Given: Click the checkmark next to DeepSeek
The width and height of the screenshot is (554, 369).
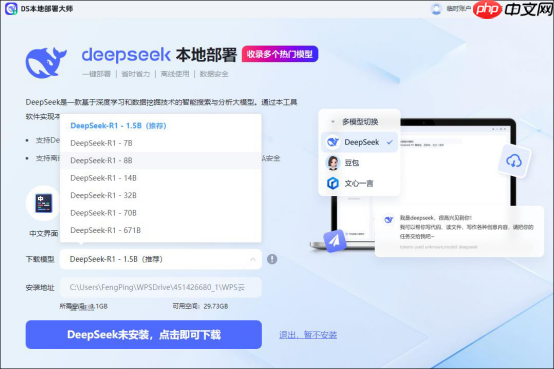Looking at the screenshot, I should click(x=390, y=142).
